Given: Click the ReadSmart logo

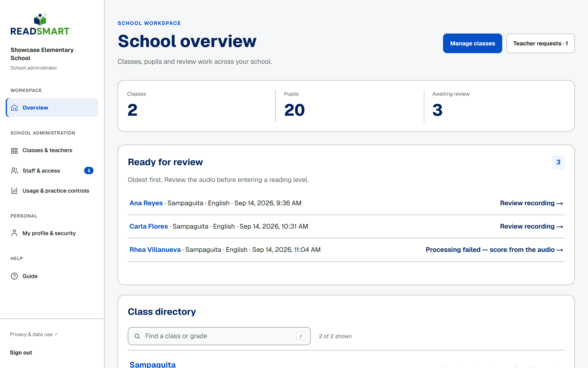Looking at the screenshot, I should point(40,24).
